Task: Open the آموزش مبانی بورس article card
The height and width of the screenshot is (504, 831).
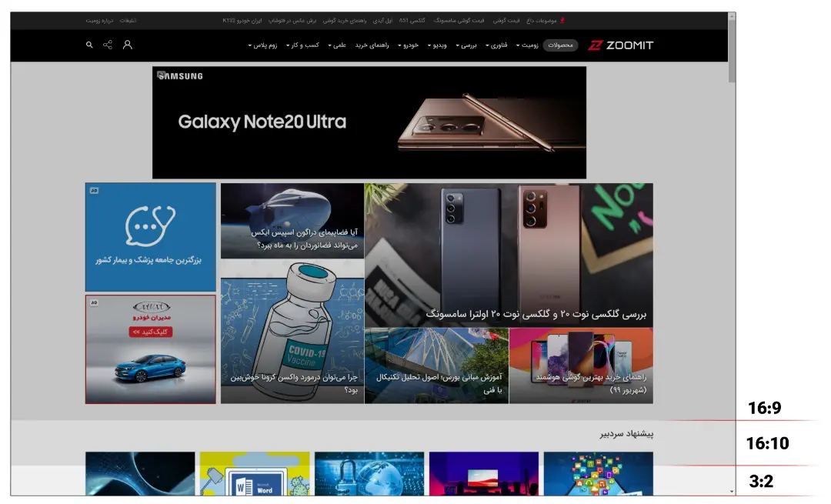Action: (437, 365)
